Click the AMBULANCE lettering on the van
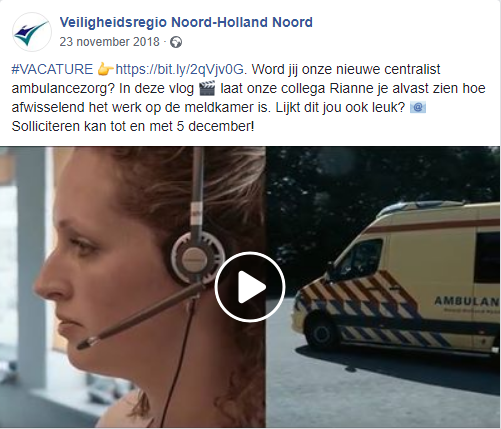 tap(467, 301)
